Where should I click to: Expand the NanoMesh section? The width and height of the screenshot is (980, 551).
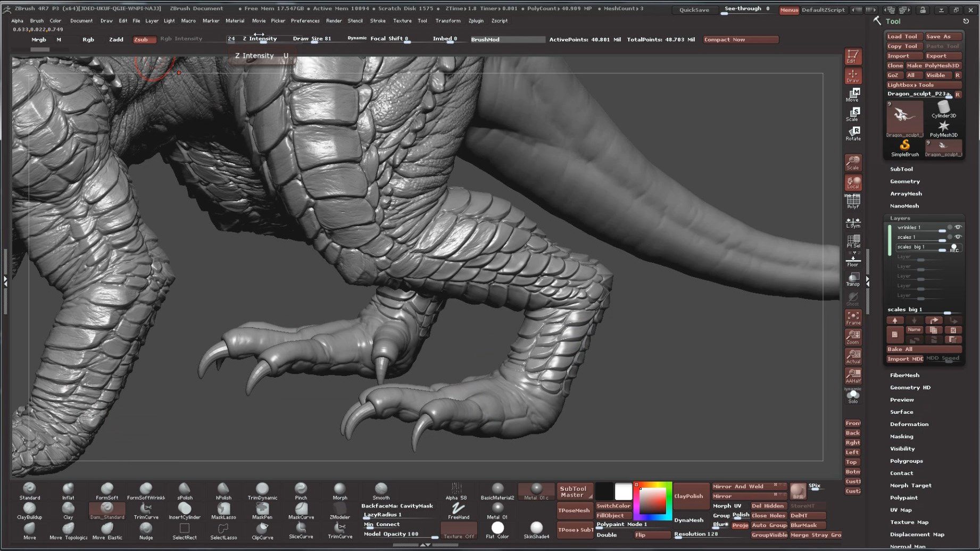click(x=904, y=206)
